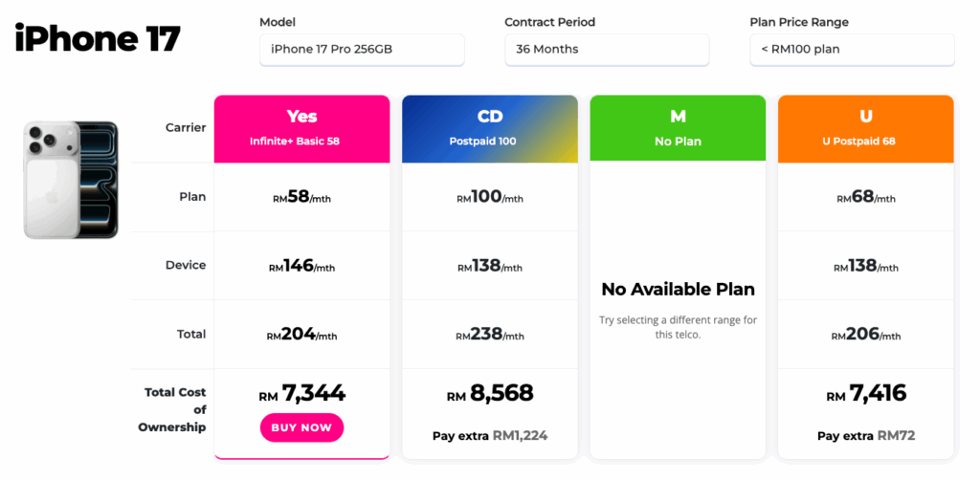Click the iPhone 17 page title

point(97,39)
